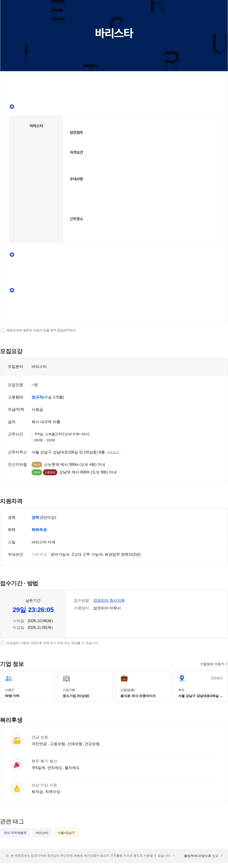
Task: Click 퇴직금, 직책수당 text
Action: click(x=46, y=792)
